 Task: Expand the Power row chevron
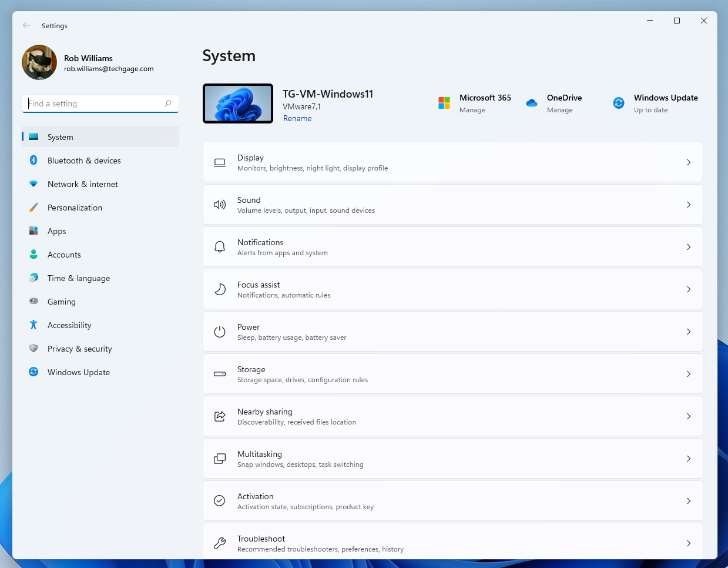point(689,332)
